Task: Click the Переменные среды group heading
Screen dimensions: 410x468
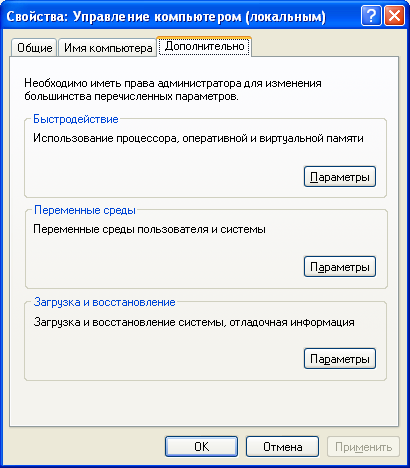Action: [x=85, y=210]
